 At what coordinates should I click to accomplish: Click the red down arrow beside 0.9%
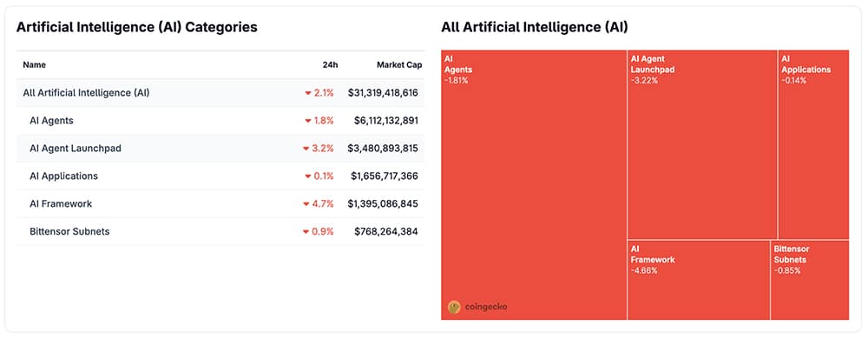click(306, 231)
